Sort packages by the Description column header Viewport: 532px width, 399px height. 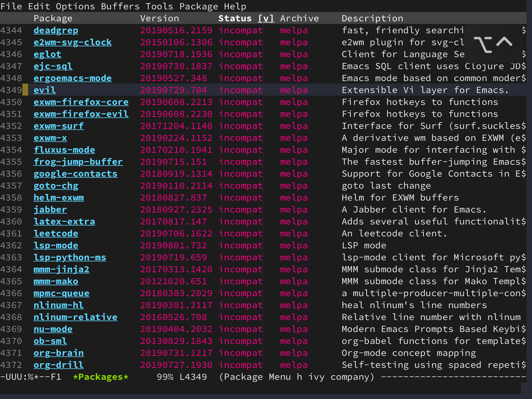(x=372, y=18)
